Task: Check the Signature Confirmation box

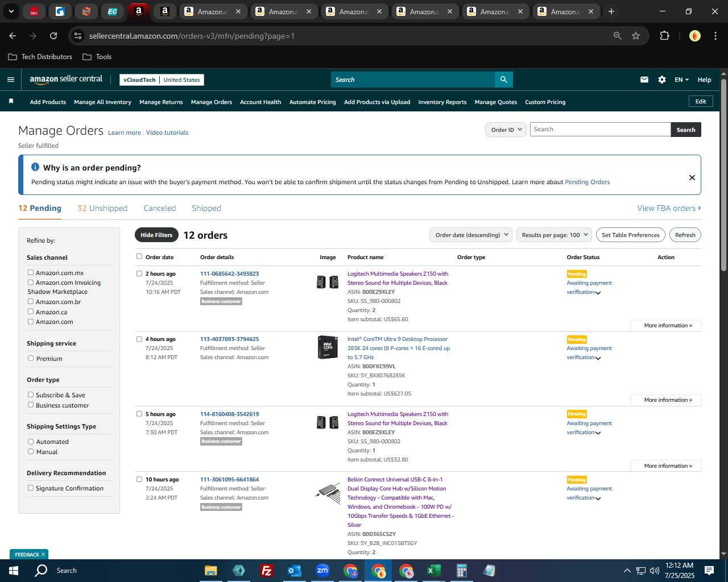Action: pyautogui.click(x=31, y=488)
